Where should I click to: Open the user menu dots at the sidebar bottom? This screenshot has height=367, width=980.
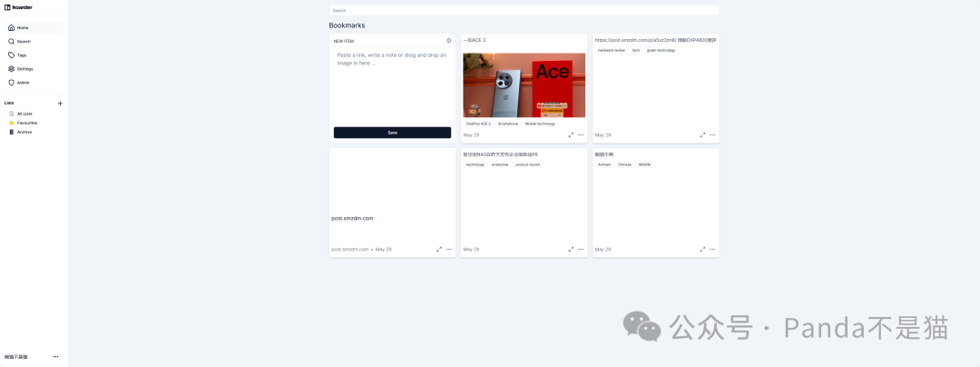pyautogui.click(x=55, y=357)
